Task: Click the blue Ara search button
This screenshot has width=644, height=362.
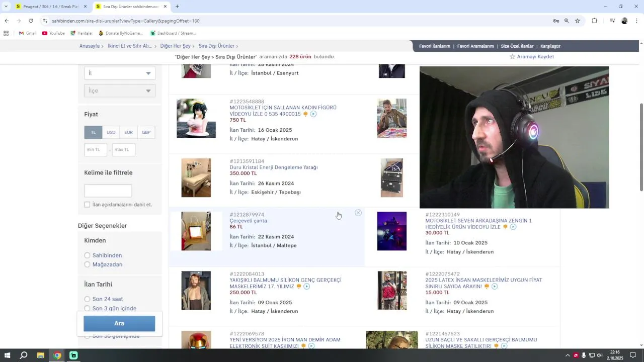Action: click(x=119, y=323)
